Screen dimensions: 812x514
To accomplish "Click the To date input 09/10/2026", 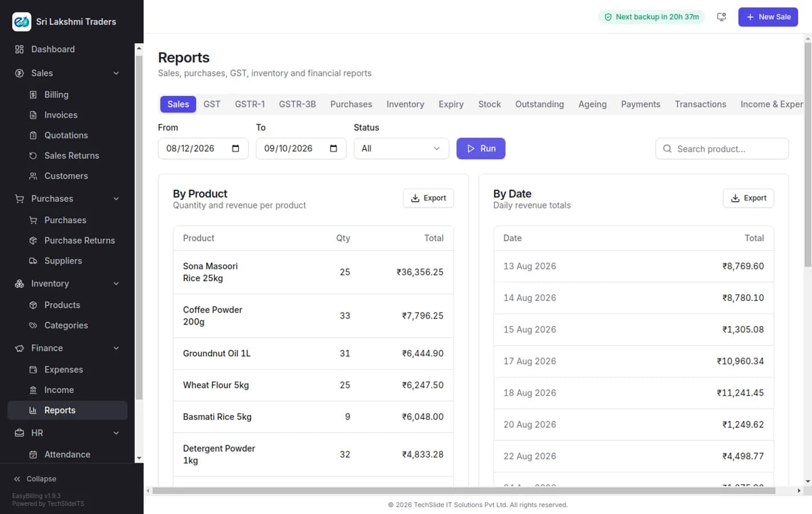I will [301, 148].
